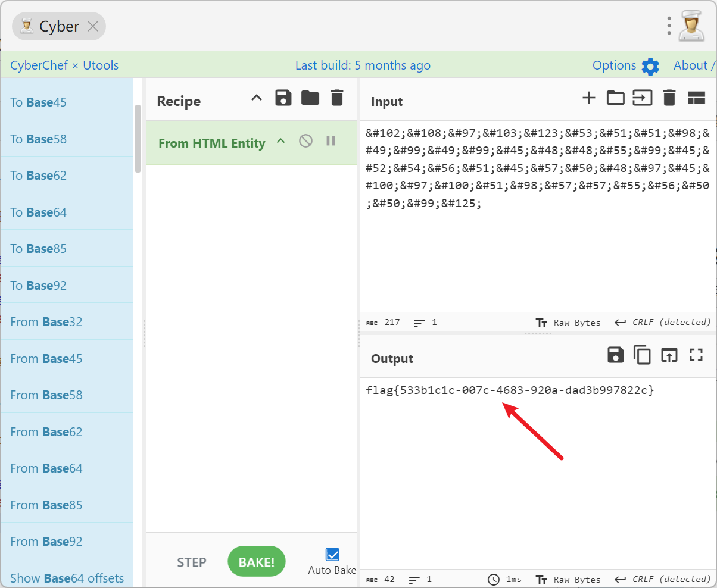The width and height of the screenshot is (717, 588).
Task: Select From Base45 operation
Action: 67,358
